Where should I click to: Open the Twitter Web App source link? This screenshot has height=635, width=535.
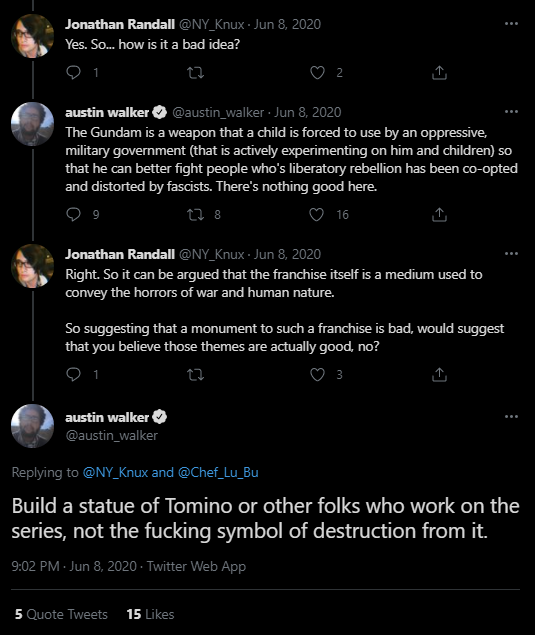(196, 566)
